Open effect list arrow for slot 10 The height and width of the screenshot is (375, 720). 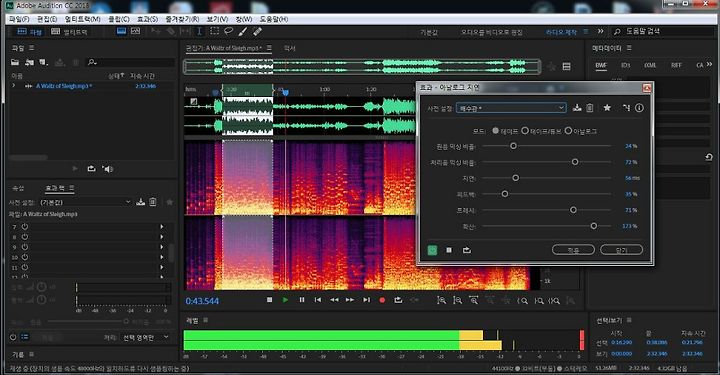pyautogui.click(x=162, y=257)
